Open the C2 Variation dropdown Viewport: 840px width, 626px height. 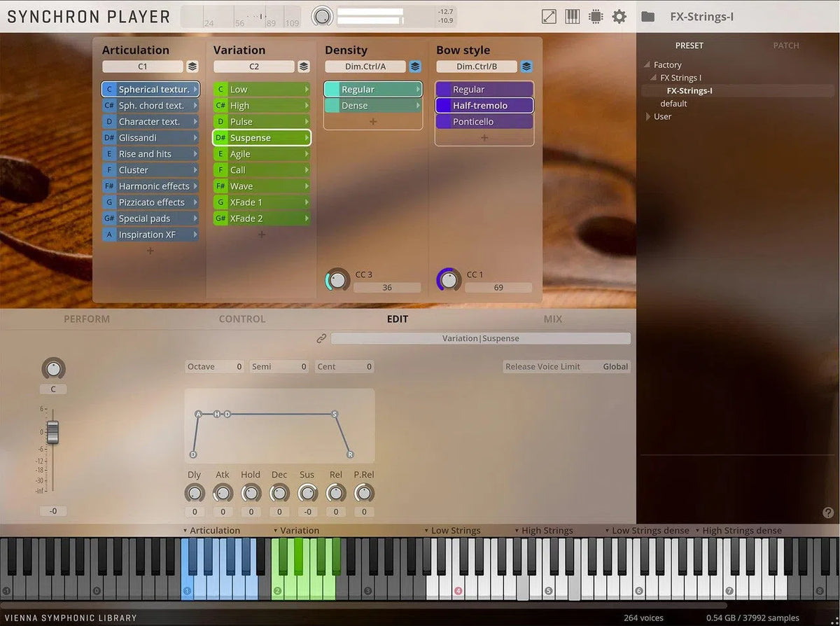tap(255, 67)
